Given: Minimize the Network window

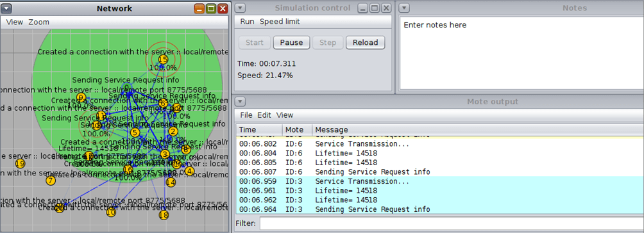Looking at the screenshot, I should coord(199,8).
